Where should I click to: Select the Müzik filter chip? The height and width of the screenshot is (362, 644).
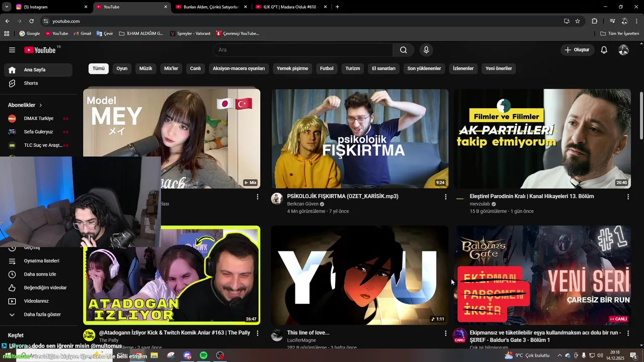tap(145, 68)
